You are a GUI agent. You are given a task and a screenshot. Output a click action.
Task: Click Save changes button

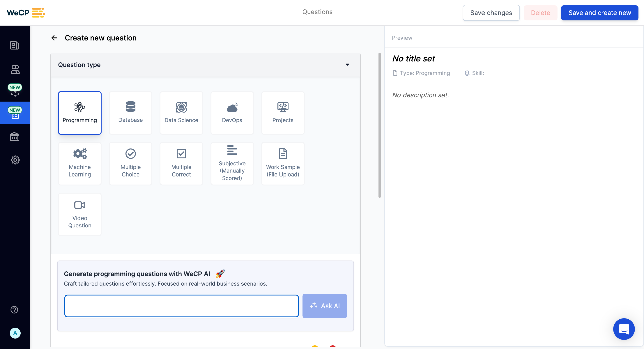tap(491, 13)
